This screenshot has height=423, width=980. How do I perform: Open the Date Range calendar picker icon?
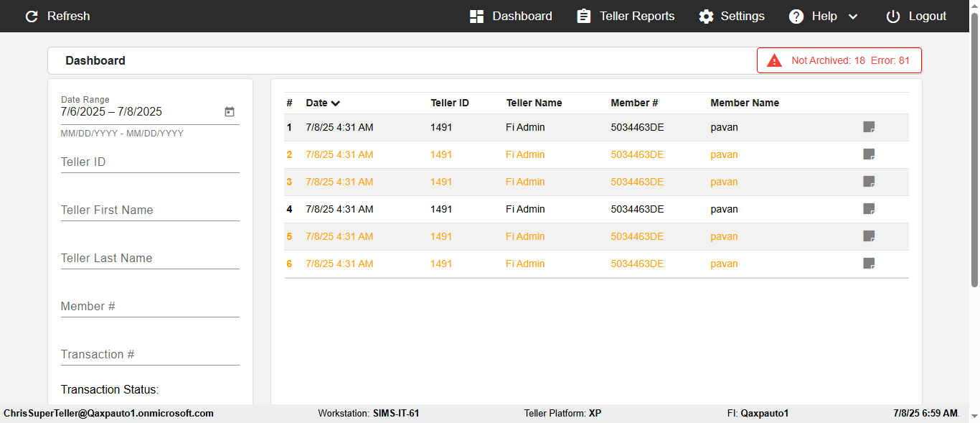pos(230,111)
